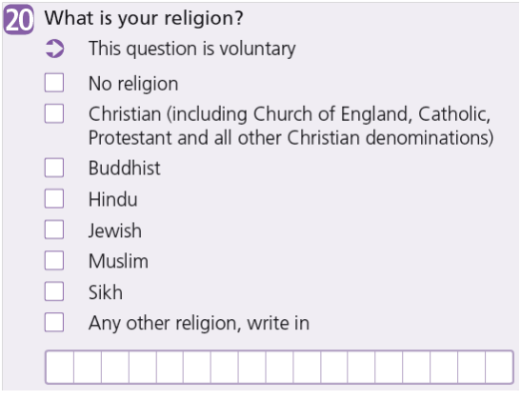Mark the Jewish checkbox
The image size is (521, 420).
54,230
